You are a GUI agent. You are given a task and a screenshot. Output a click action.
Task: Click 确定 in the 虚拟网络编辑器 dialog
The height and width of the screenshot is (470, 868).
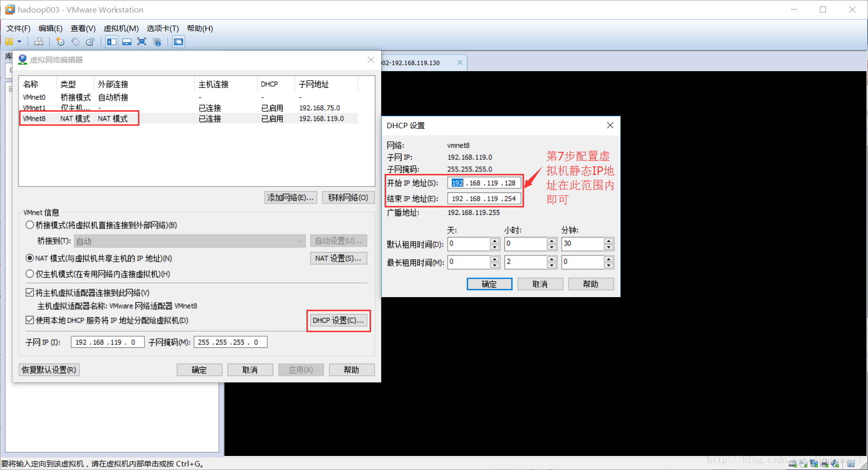click(199, 370)
